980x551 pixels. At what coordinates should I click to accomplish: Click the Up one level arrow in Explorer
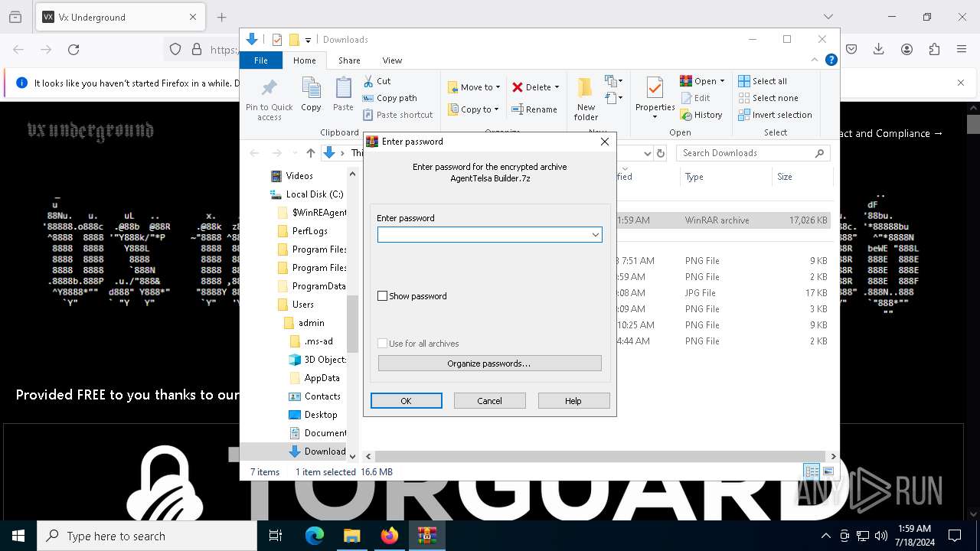coord(310,153)
